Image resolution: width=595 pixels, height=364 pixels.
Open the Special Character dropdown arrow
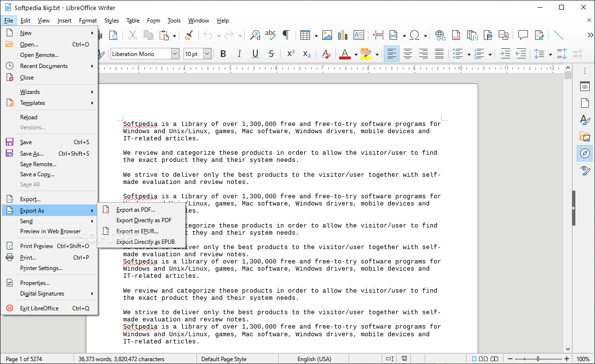tap(425, 35)
